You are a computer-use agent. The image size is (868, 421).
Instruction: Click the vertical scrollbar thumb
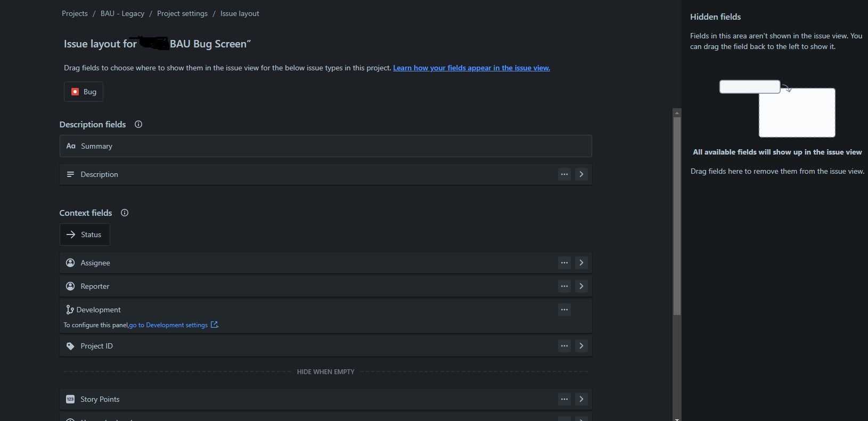(677, 216)
